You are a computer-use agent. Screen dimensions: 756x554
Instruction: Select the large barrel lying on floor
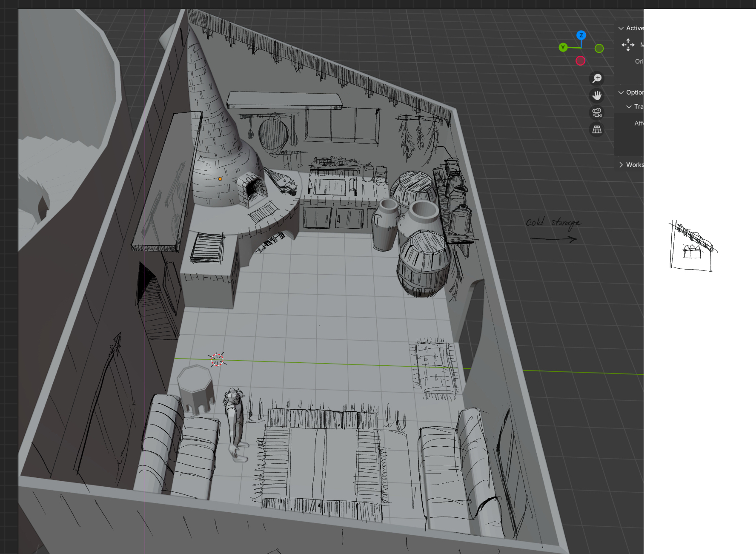424,264
